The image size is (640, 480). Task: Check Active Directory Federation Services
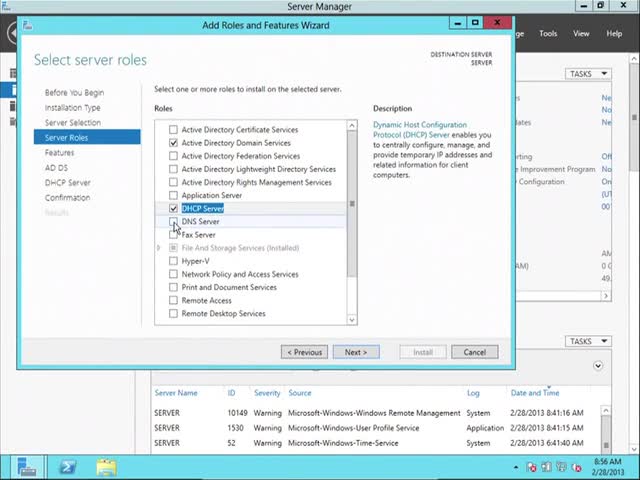pos(173,156)
